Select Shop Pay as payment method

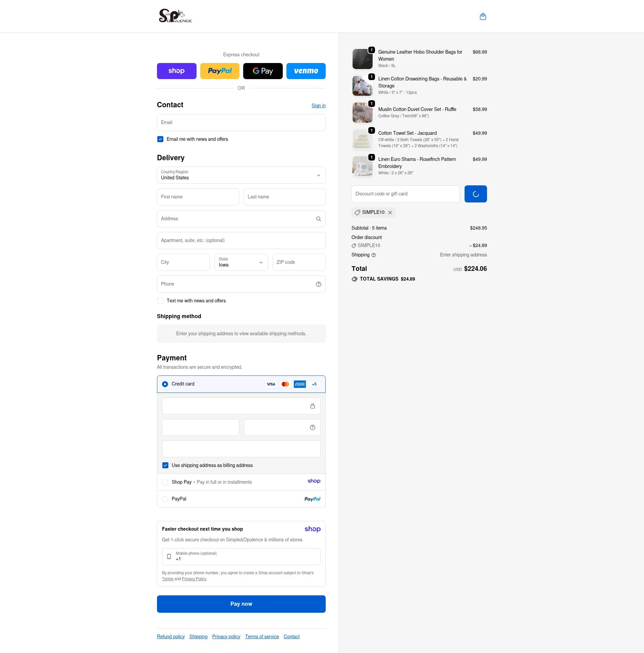[x=165, y=482]
